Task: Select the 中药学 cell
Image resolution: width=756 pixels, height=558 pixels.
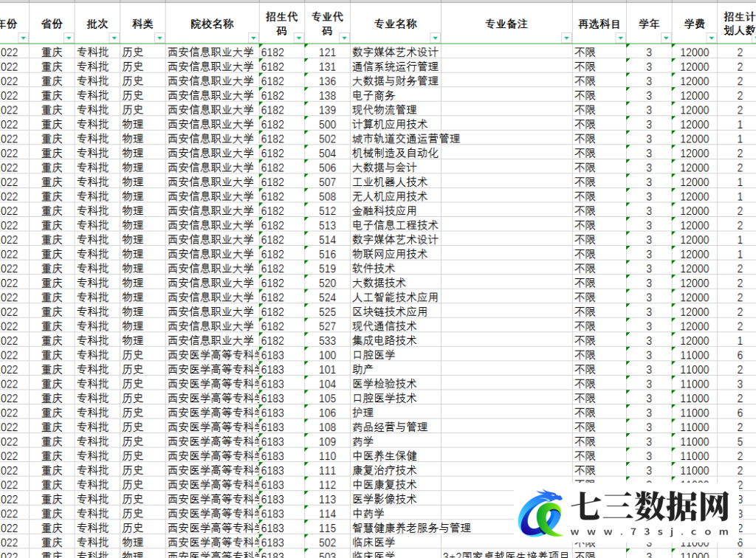Action: point(396,514)
